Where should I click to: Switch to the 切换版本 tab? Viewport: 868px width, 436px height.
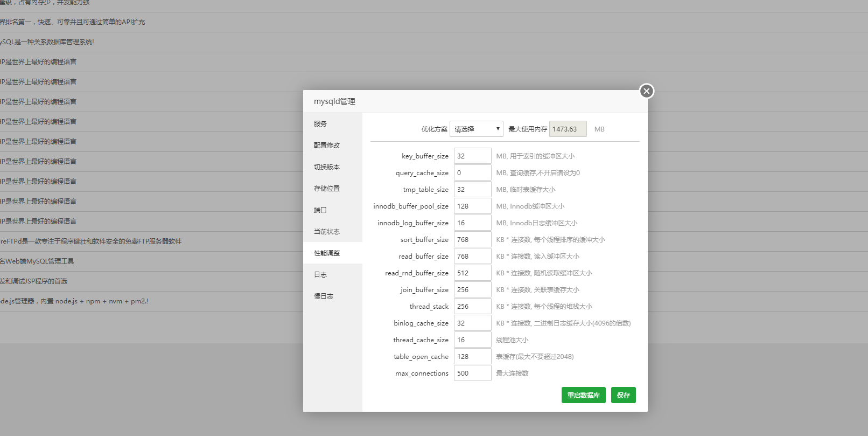(333, 167)
